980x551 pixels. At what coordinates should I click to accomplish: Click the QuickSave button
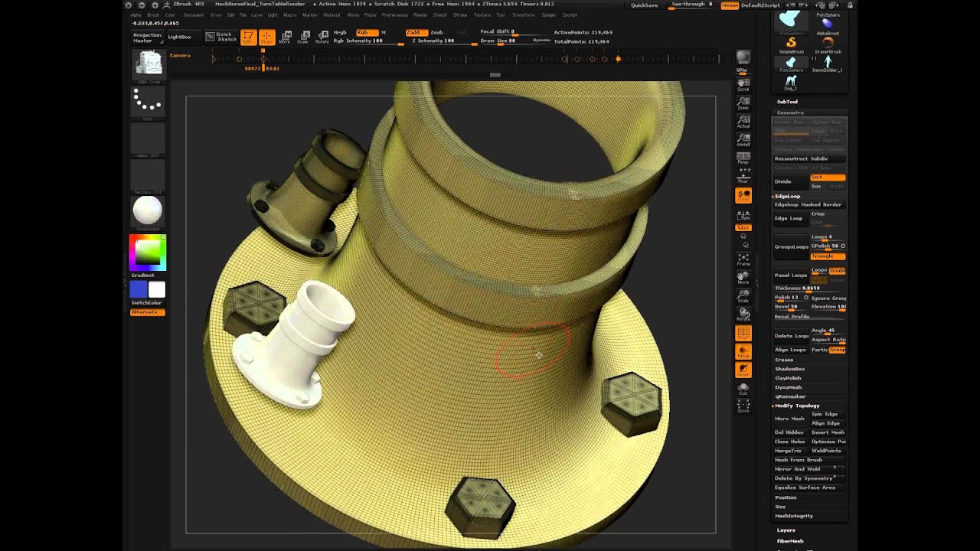644,5
